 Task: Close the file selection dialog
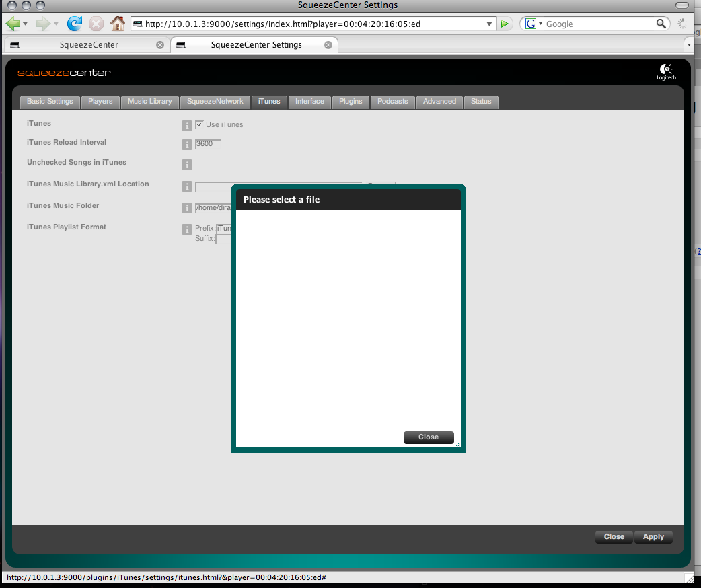tap(429, 437)
